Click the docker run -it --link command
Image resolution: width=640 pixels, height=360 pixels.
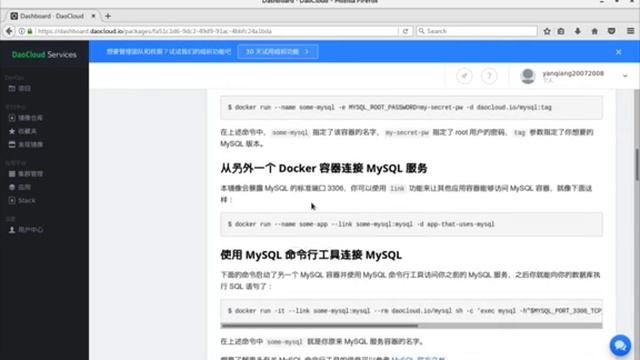(x=411, y=311)
